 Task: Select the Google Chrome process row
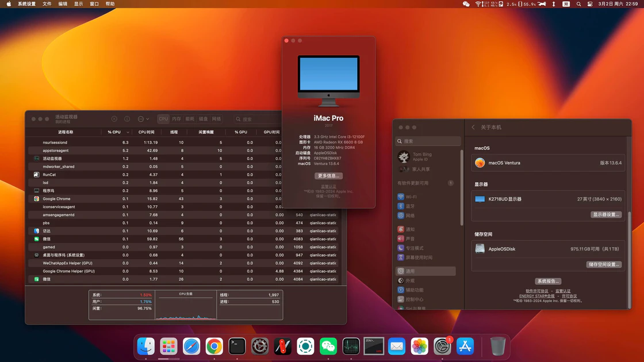pyautogui.click(x=56, y=199)
